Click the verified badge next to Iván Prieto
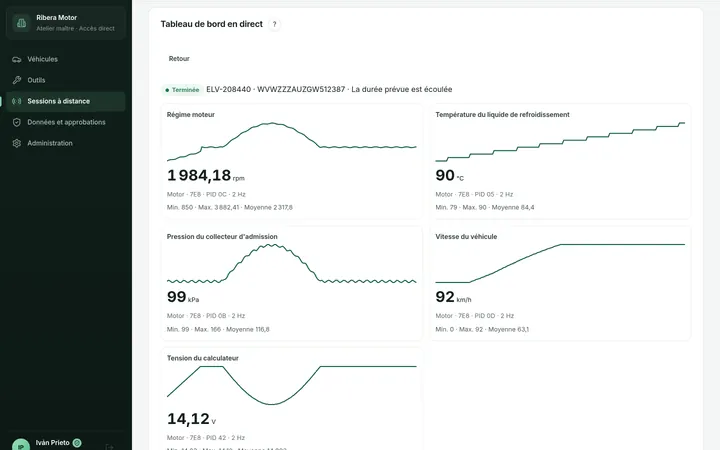Viewport: 720px width, 450px height. pos(77,443)
